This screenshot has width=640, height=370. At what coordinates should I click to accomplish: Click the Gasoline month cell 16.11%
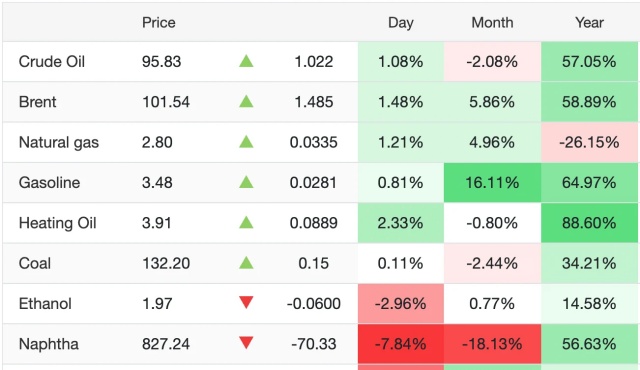pos(492,182)
